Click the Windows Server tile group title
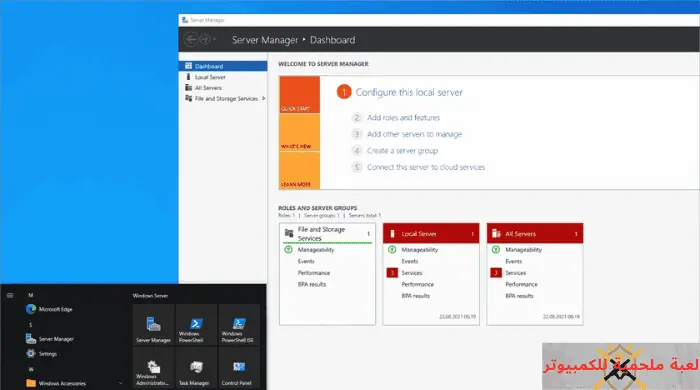 [150, 296]
